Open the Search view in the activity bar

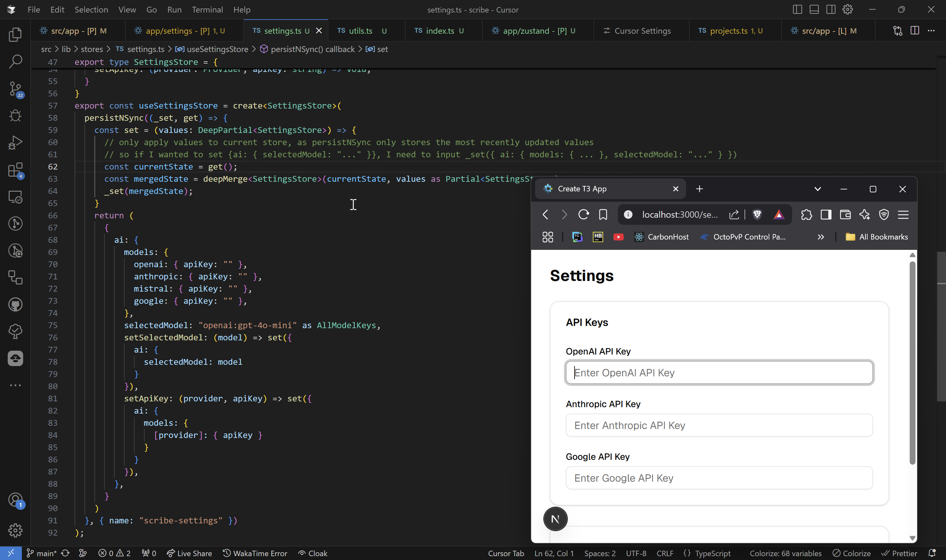click(15, 62)
